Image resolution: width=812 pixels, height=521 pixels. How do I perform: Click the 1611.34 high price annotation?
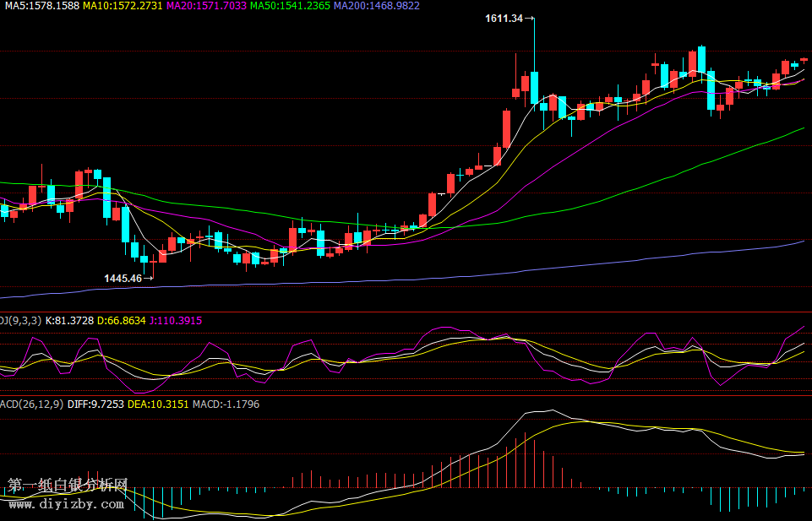point(504,19)
